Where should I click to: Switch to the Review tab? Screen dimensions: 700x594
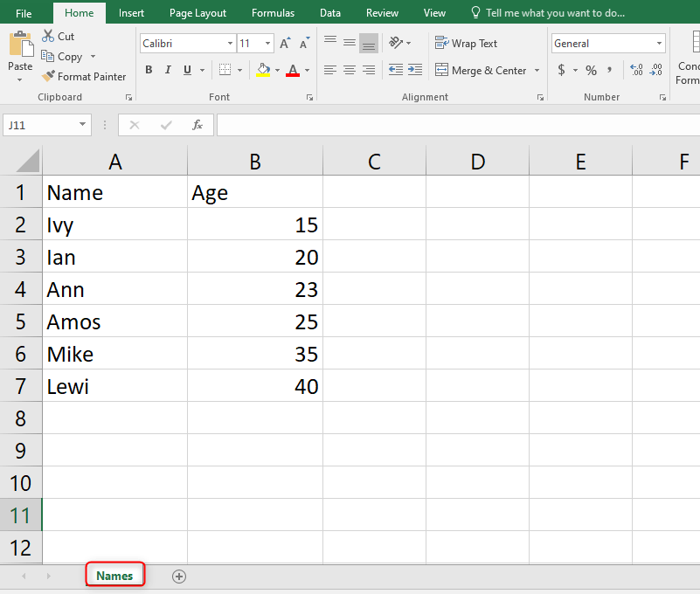click(382, 13)
